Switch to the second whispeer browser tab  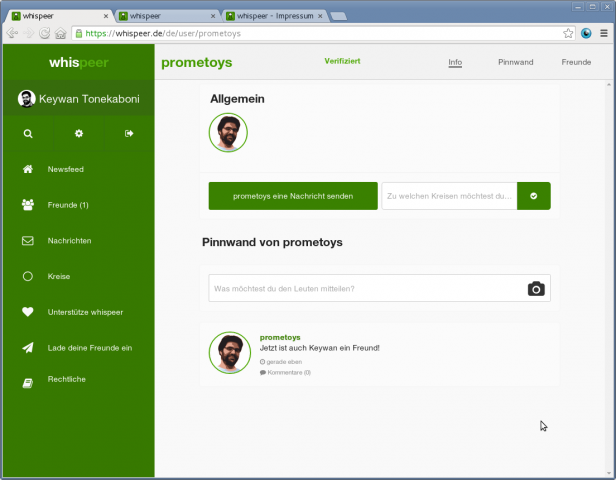point(166,16)
